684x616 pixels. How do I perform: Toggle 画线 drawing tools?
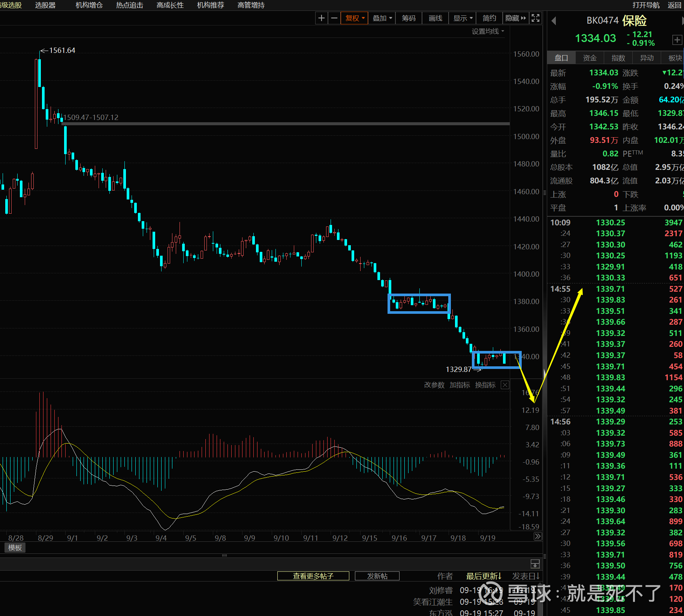point(435,18)
